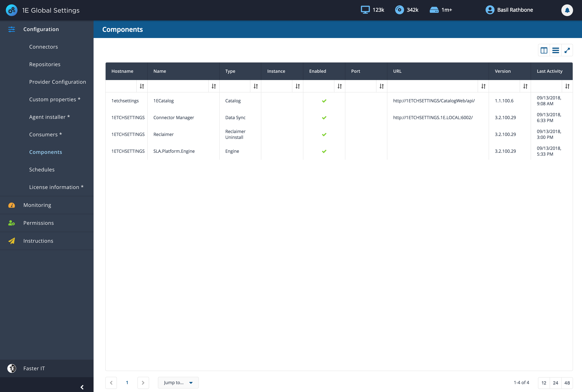Image resolution: width=582 pixels, height=392 pixels.
Task: Click the CatalogWeb/api URL cell
Action: [434, 101]
